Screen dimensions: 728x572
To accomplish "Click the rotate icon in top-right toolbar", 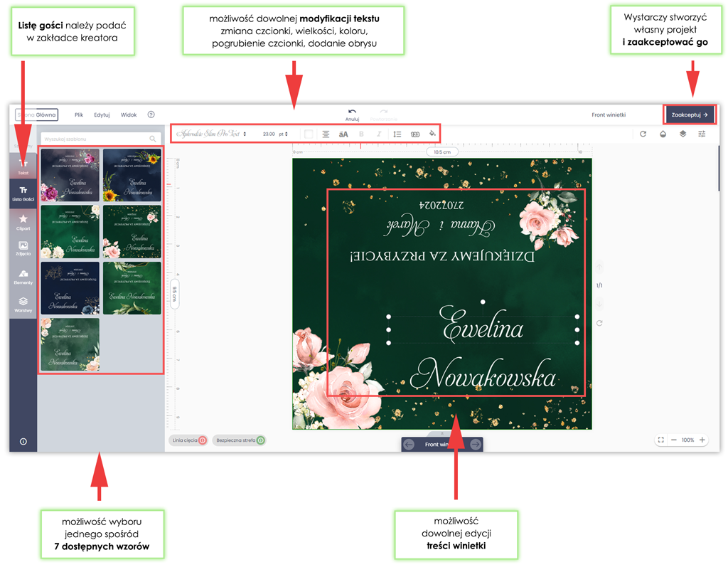I will pos(643,134).
